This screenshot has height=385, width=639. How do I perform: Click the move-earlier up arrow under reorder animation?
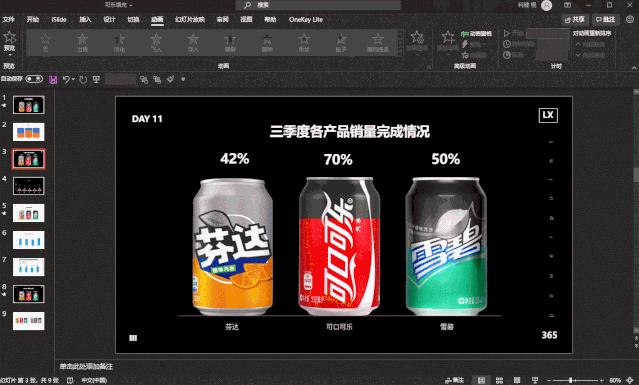coord(578,44)
